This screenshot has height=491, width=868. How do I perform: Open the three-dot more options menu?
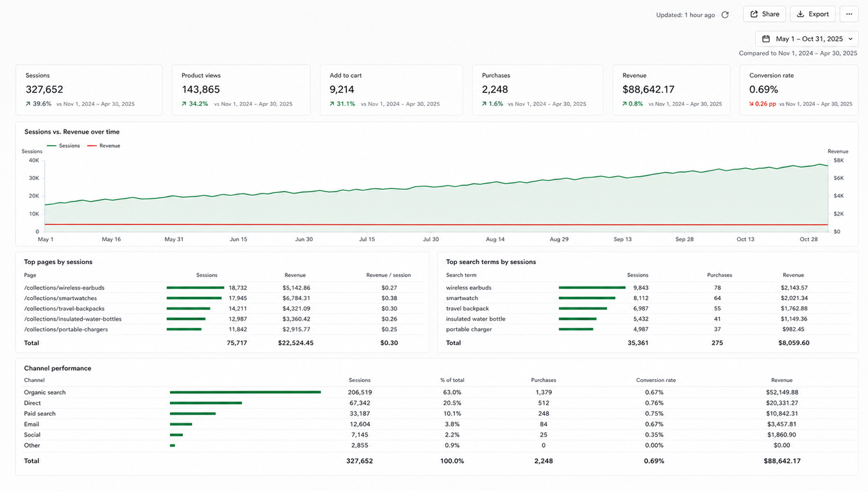tap(849, 14)
